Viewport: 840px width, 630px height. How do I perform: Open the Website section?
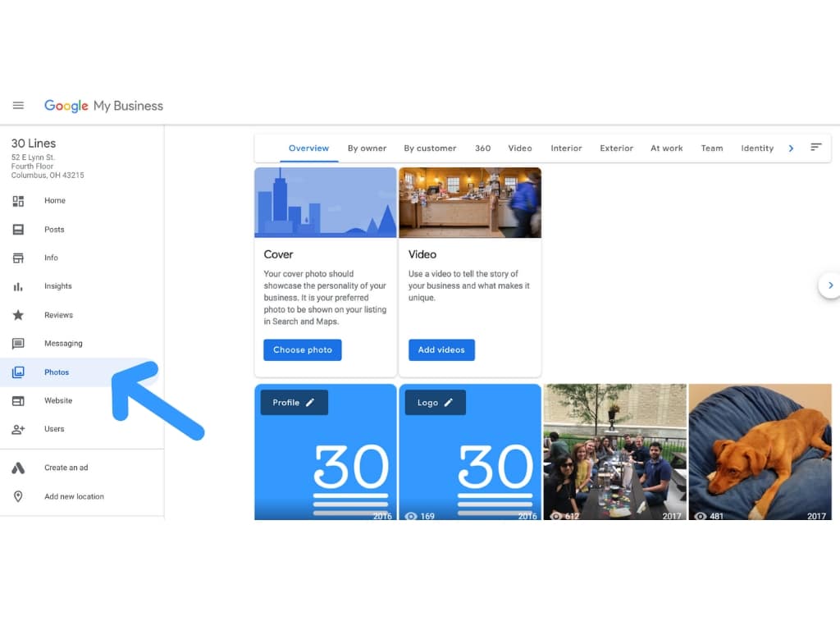pos(80,400)
